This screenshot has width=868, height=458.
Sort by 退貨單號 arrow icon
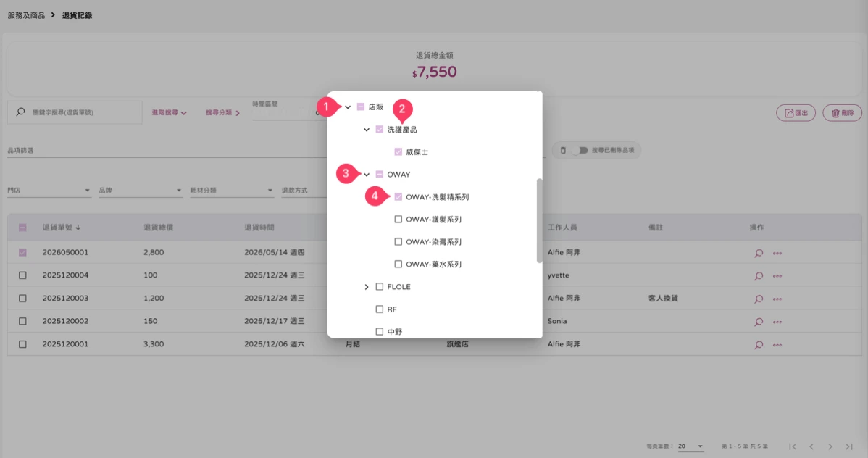[x=78, y=228]
